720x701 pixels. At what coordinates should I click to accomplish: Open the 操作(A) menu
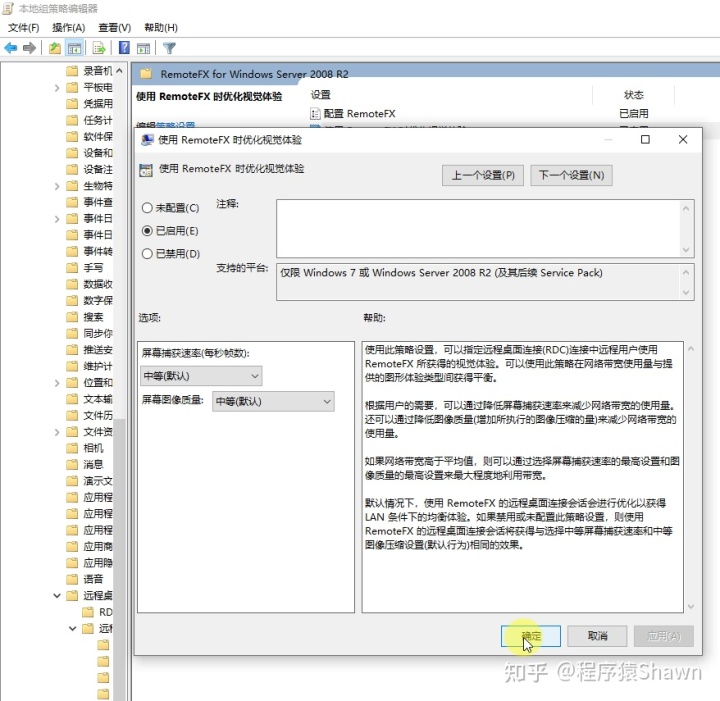point(68,28)
